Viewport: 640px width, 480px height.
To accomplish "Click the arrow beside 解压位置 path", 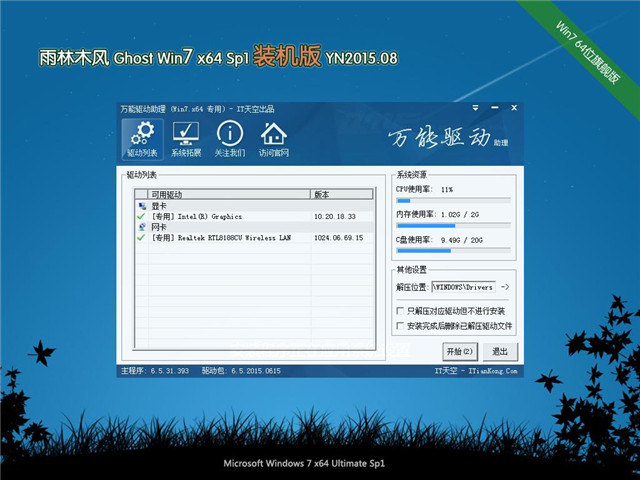I will point(505,287).
